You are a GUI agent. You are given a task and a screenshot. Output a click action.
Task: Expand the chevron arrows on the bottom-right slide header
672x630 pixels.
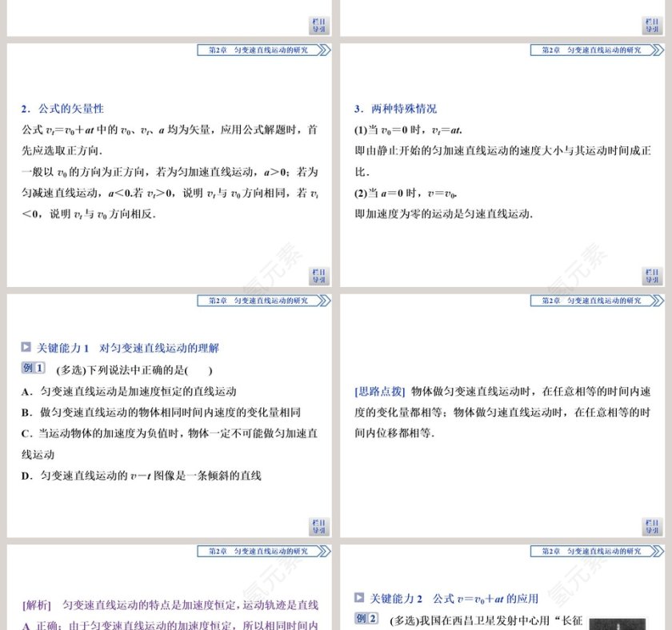click(x=656, y=550)
